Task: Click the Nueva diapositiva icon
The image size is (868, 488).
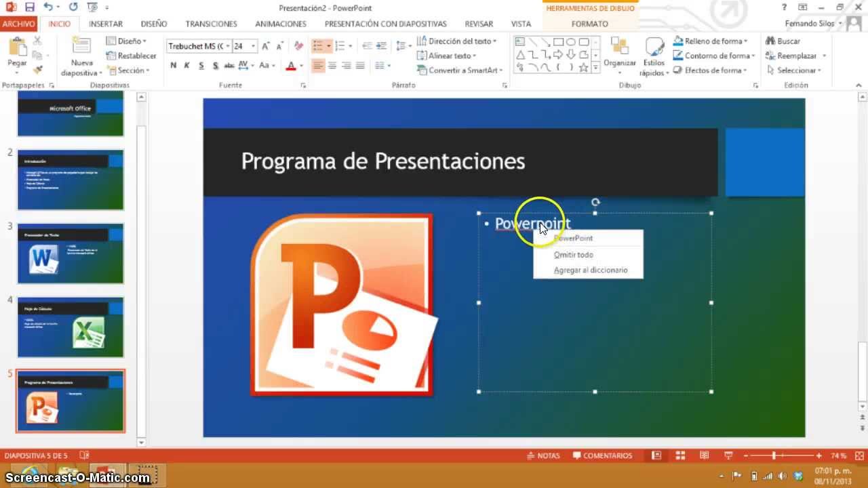Action: coord(81,46)
